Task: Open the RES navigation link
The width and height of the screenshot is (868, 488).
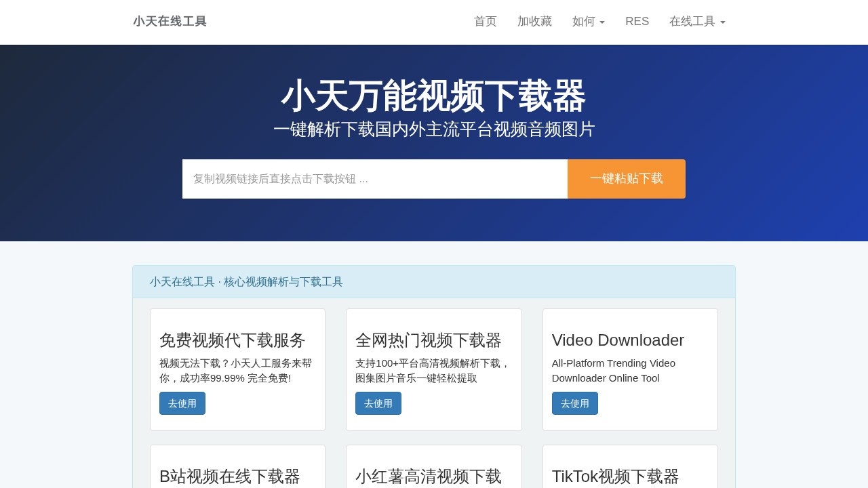Action: click(x=637, y=22)
